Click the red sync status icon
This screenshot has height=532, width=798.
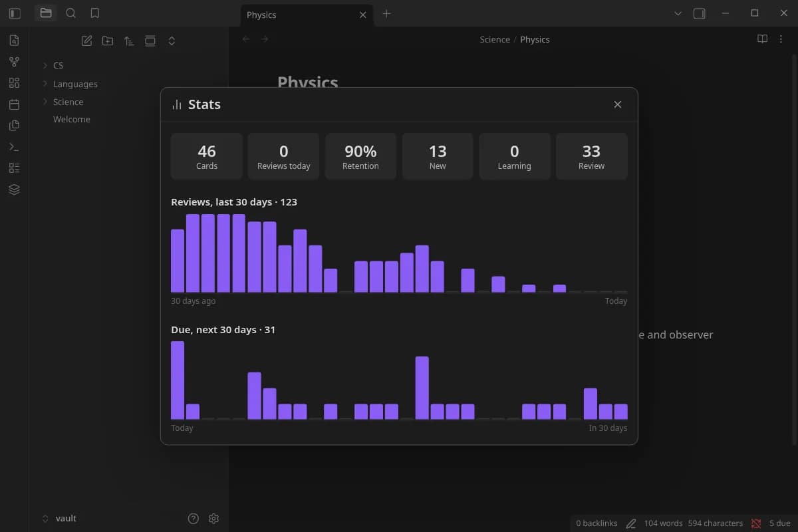(x=756, y=523)
